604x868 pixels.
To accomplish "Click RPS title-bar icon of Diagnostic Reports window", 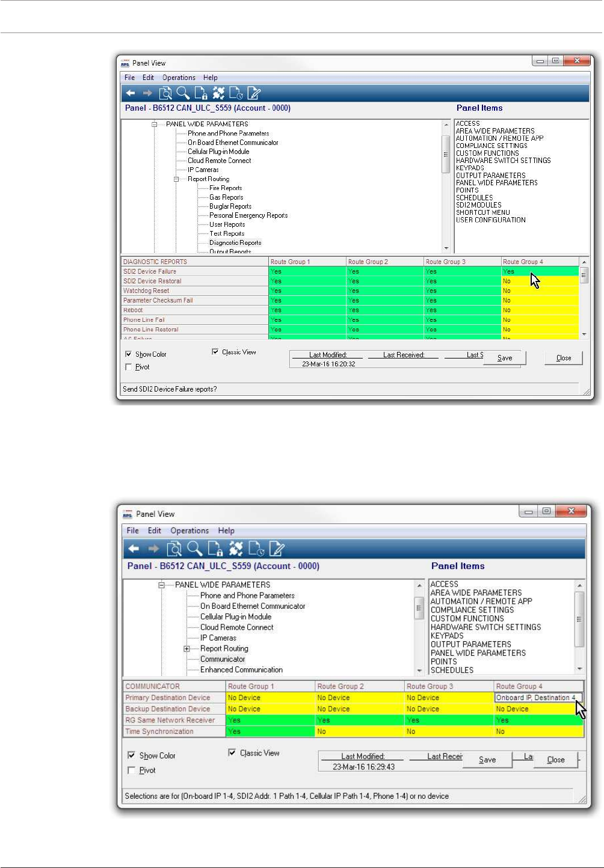I will (125, 63).
